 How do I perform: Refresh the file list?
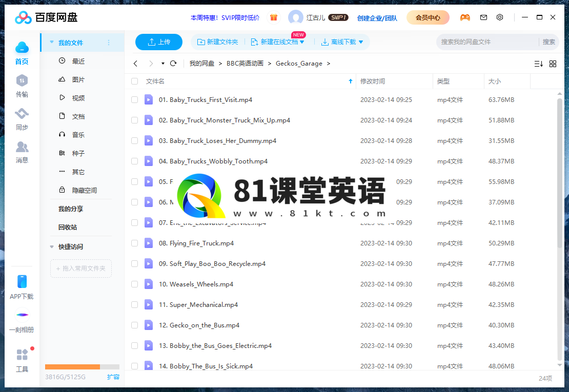[x=173, y=64]
